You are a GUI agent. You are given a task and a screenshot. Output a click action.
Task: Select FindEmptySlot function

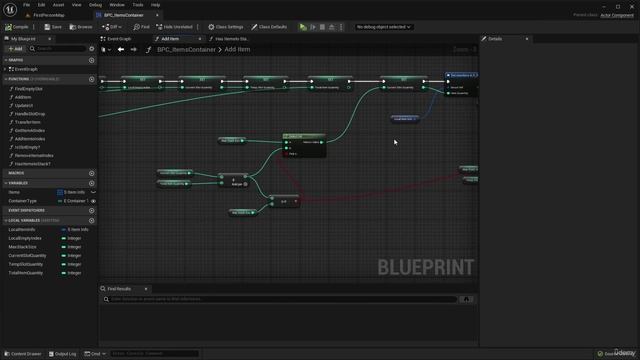pos(29,89)
